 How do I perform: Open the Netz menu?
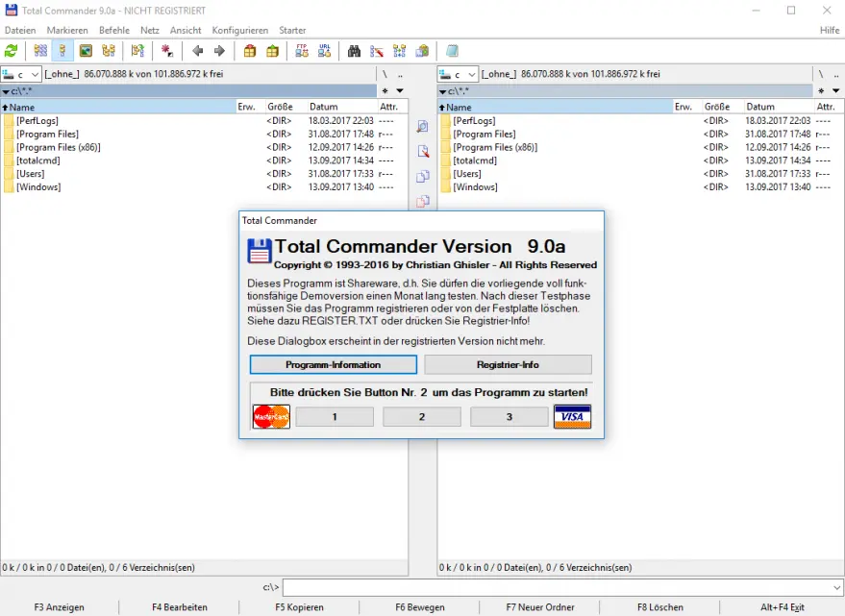click(x=150, y=30)
